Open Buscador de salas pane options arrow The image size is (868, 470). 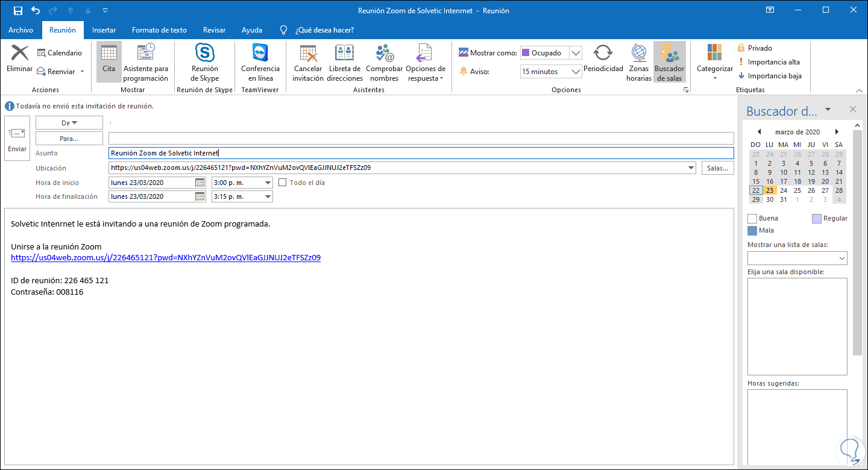828,110
